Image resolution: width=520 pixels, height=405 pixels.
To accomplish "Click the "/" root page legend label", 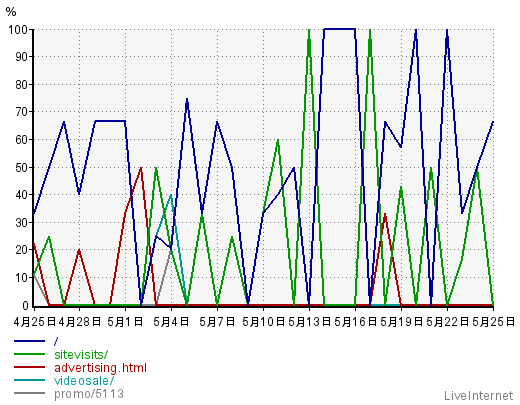I will 56,341.
